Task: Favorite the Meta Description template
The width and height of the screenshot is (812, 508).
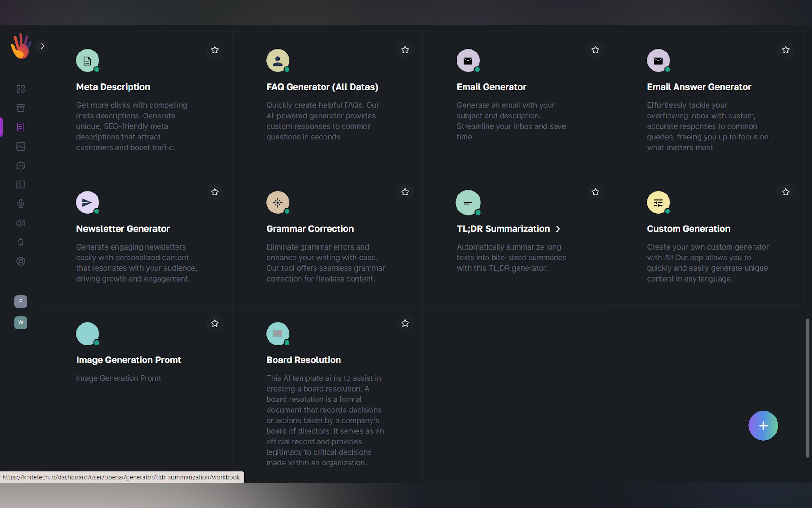Action: pyautogui.click(x=215, y=50)
